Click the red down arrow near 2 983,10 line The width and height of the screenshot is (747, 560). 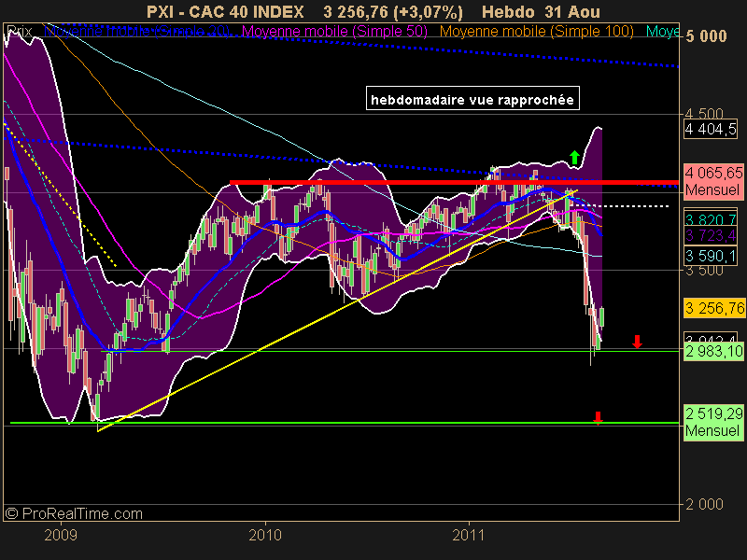637,342
